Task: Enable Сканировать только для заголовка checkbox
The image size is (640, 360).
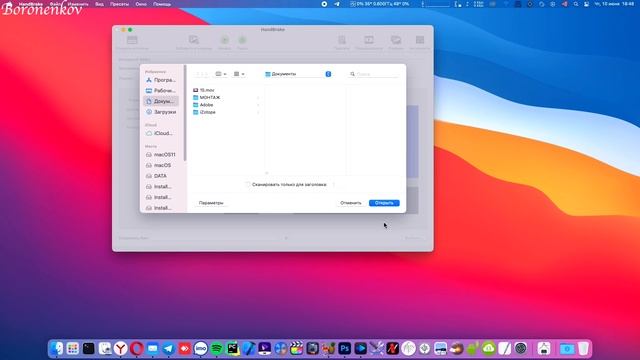Action: click(248, 184)
